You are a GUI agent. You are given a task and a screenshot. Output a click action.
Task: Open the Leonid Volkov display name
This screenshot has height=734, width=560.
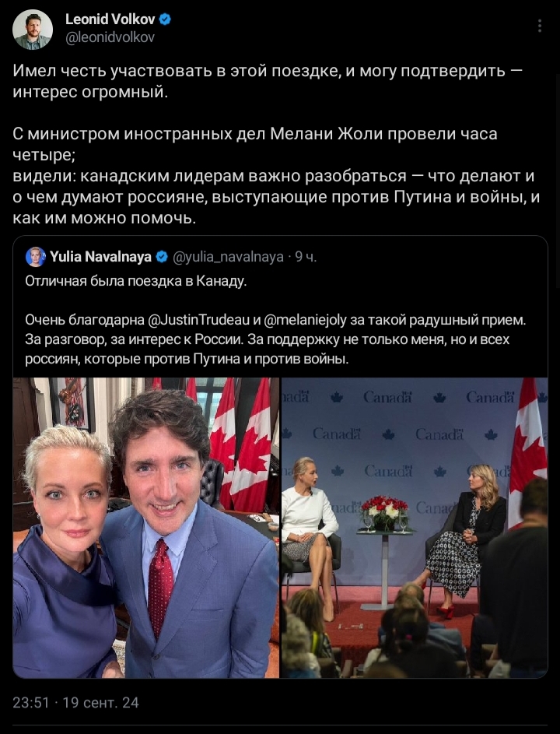point(110,19)
